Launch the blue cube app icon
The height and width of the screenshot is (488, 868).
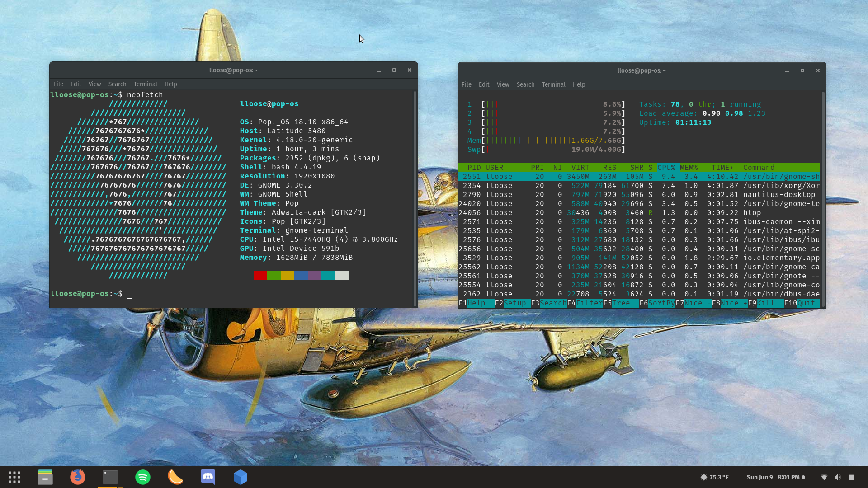(x=241, y=477)
